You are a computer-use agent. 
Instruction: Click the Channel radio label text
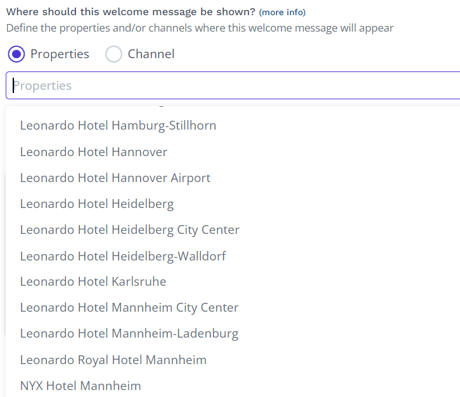point(151,54)
